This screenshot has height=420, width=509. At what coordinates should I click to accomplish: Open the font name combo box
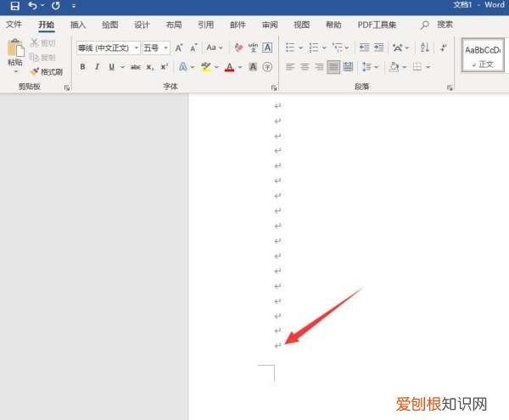tap(109, 48)
